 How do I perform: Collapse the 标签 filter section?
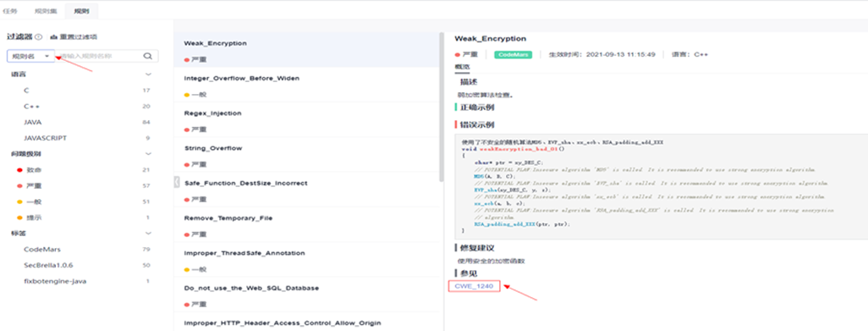147,234
